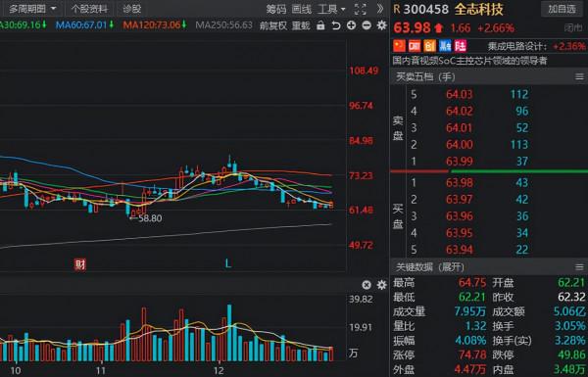Click buy level 1 price 63.98
The height and width of the screenshot is (377, 588).
click(x=460, y=182)
